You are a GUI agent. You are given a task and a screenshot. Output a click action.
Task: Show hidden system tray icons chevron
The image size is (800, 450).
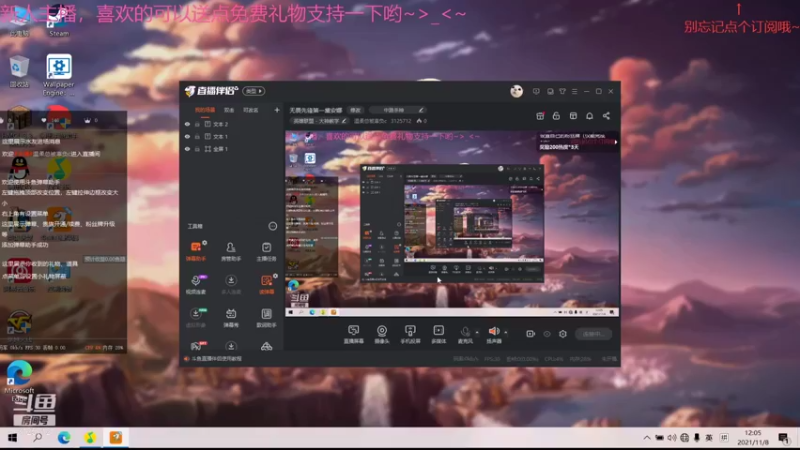[x=646, y=438]
